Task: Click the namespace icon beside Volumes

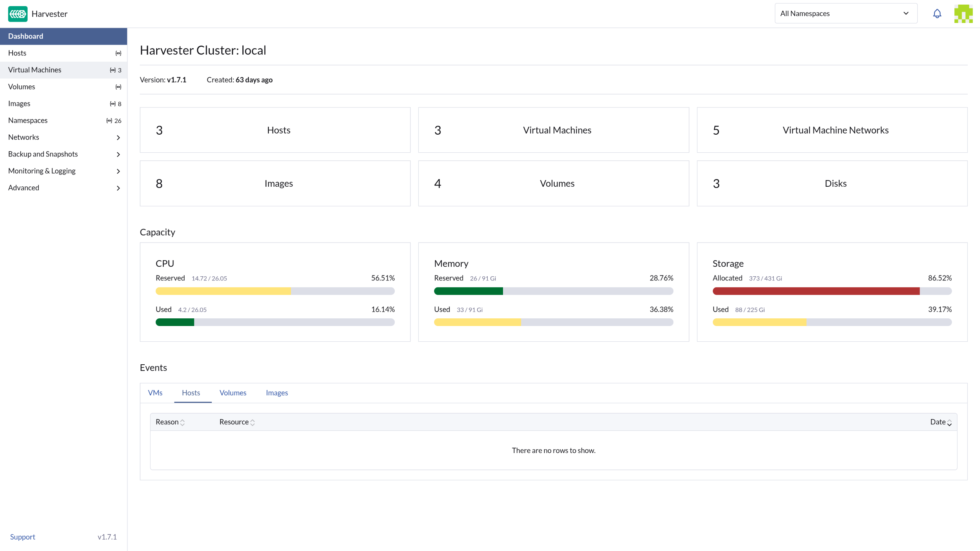Action: (x=118, y=87)
